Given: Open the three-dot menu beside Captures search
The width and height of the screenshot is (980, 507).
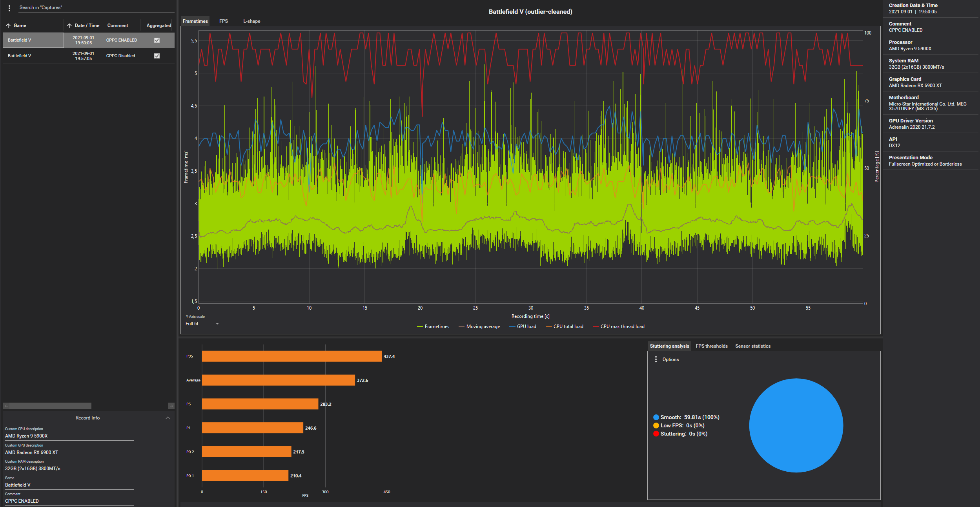Looking at the screenshot, I should pos(9,8).
